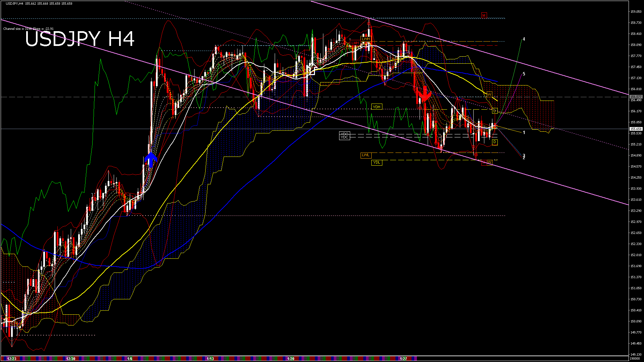Select the yellow YDH level label
The image size is (644, 362).
pos(377,107)
